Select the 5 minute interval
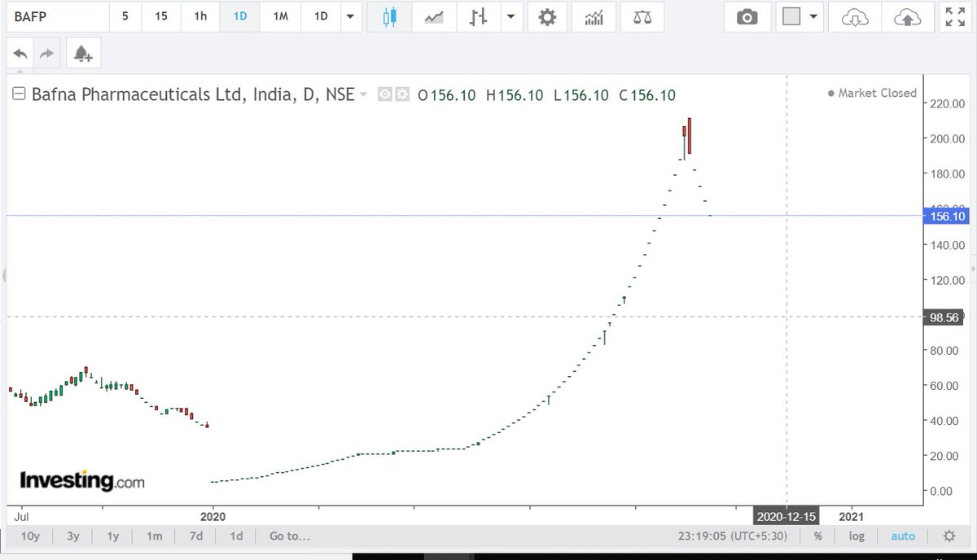The height and width of the screenshot is (560, 977). 125,16
